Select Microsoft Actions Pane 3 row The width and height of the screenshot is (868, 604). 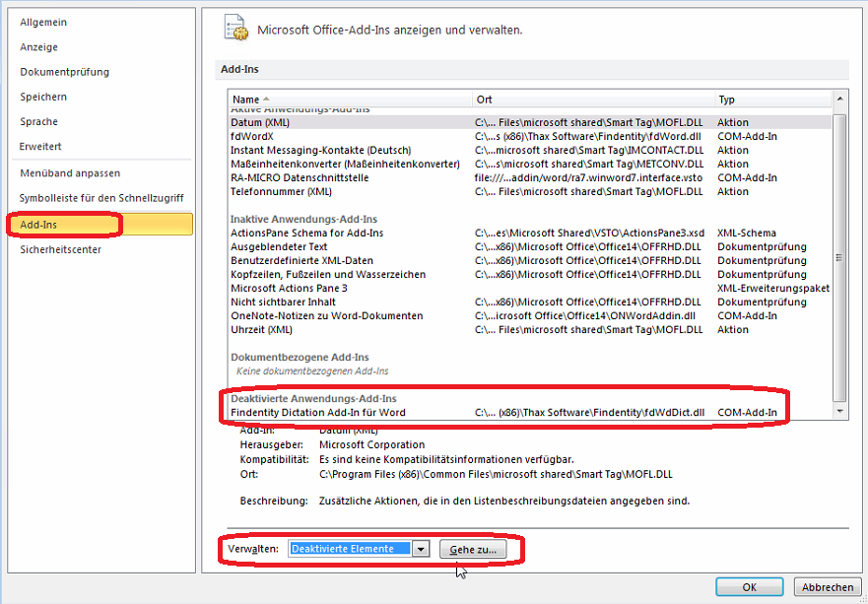tap(530, 289)
